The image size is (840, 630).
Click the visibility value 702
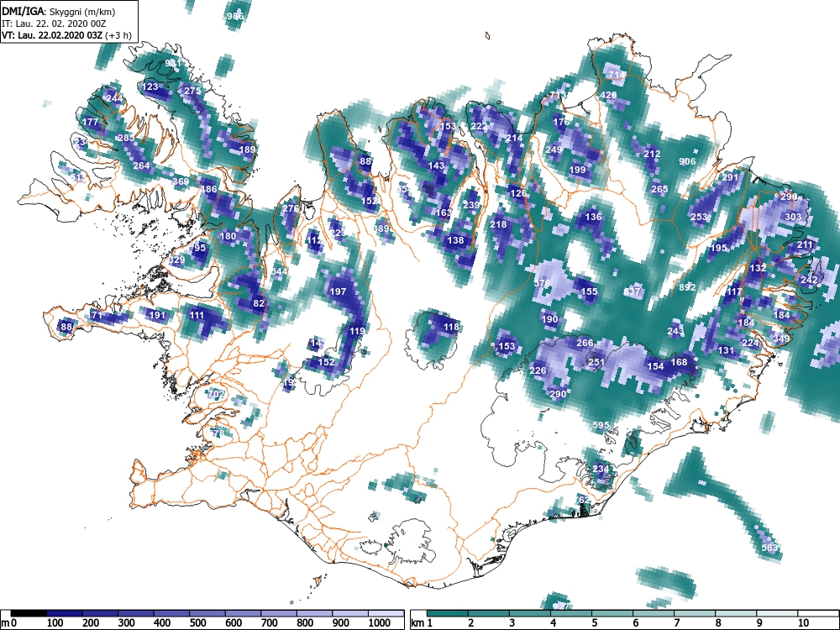pyautogui.click(x=216, y=394)
